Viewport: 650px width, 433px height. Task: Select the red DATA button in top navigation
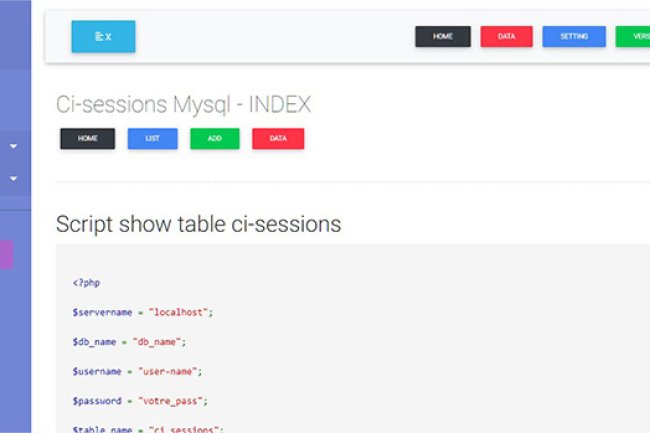[x=506, y=36]
